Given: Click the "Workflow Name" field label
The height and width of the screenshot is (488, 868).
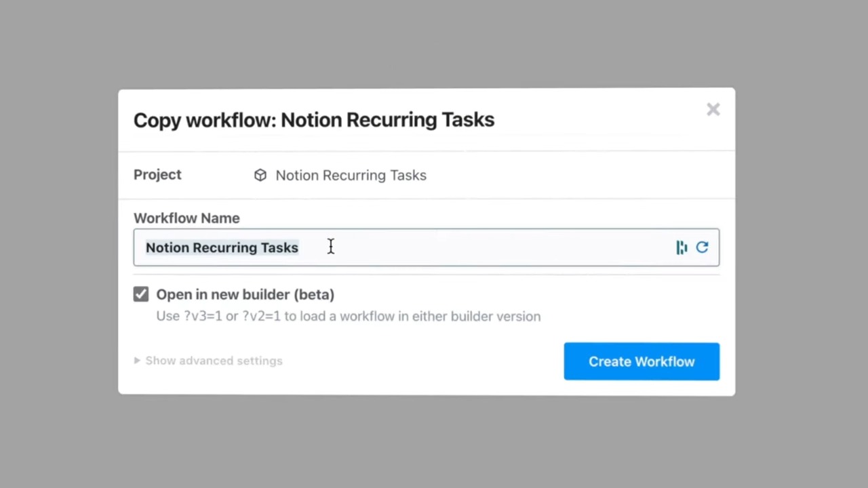Looking at the screenshot, I should tap(186, 218).
